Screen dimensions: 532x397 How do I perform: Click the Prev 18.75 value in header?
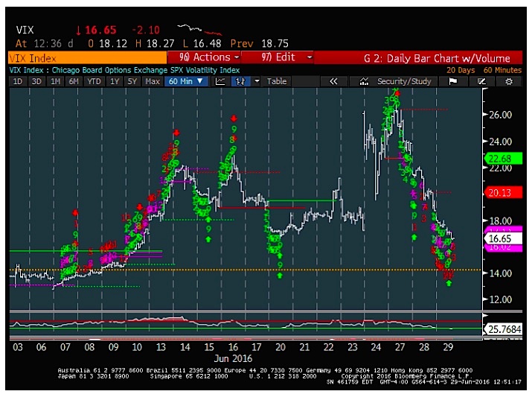click(260, 43)
